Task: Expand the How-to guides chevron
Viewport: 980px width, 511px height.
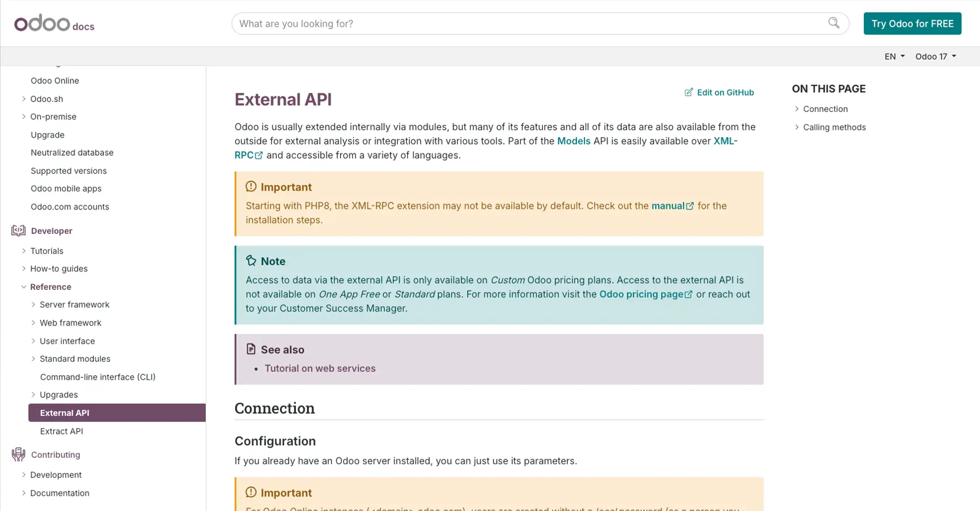Action: (24, 268)
